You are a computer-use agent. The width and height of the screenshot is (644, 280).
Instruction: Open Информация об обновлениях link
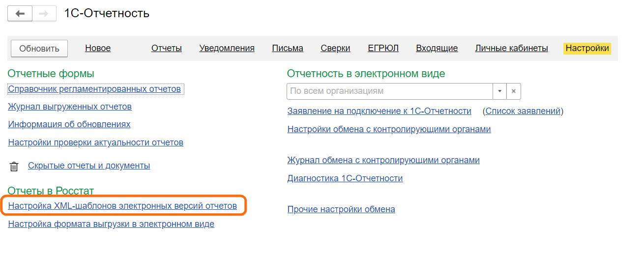[x=69, y=124]
